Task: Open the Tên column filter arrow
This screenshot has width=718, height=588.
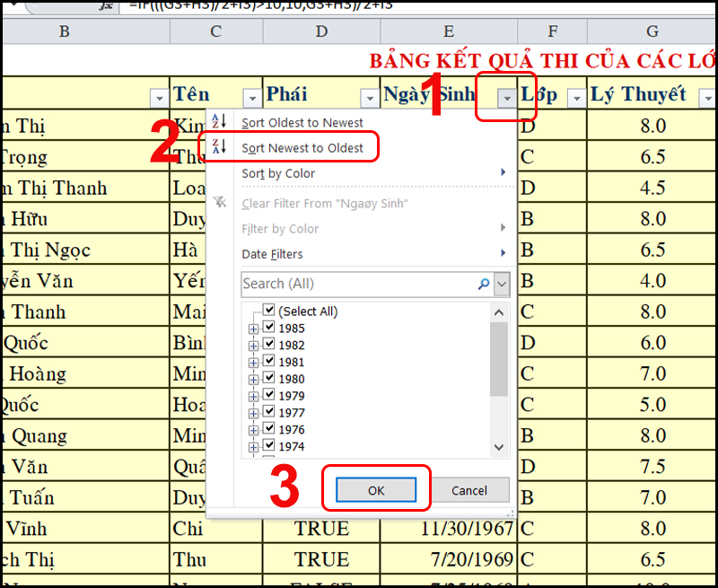Action: coord(250,98)
